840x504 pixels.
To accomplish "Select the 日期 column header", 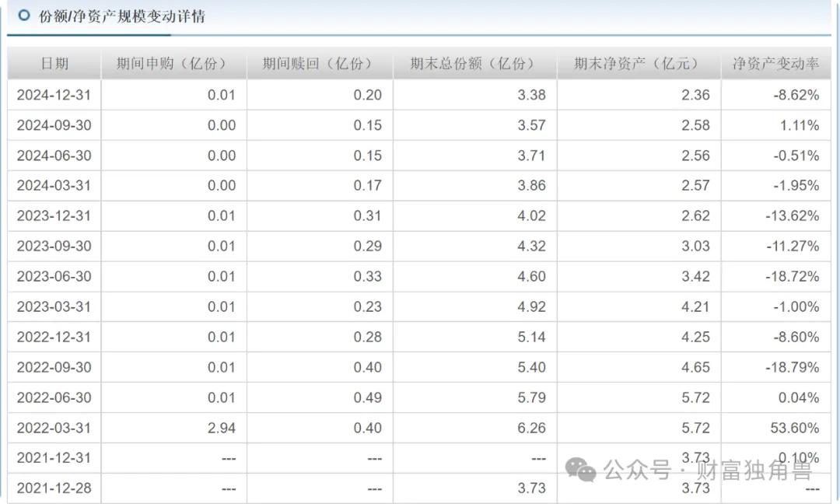I will coord(54,64).
